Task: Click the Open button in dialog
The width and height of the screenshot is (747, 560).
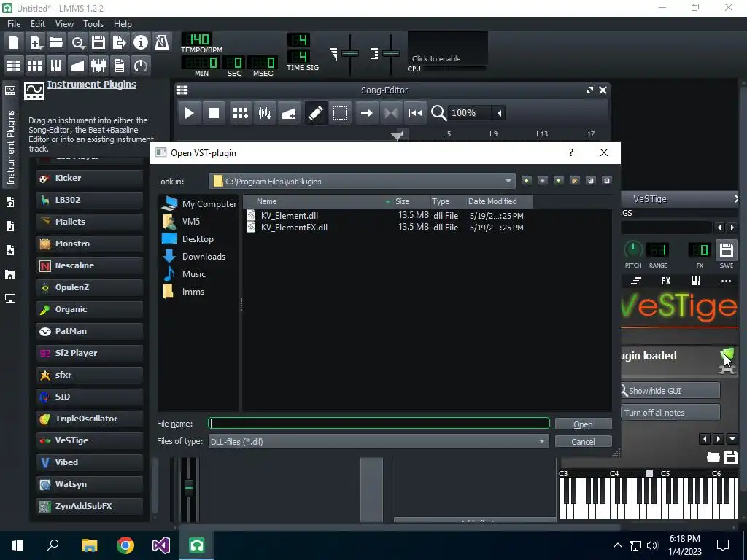Action: 583,424
